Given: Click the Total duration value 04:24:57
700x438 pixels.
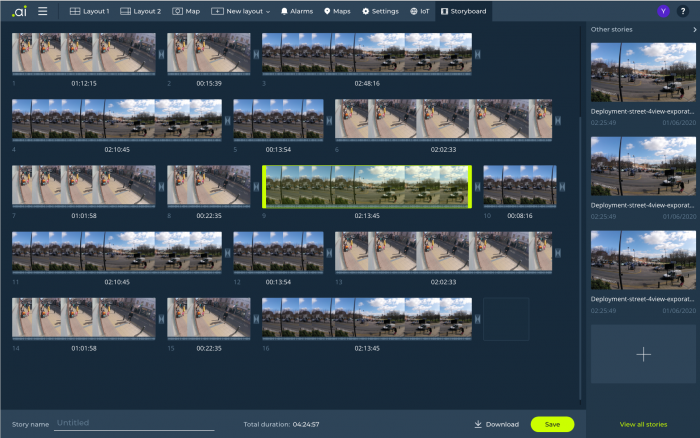Looking at the screenshot, I should click(306, 424).
